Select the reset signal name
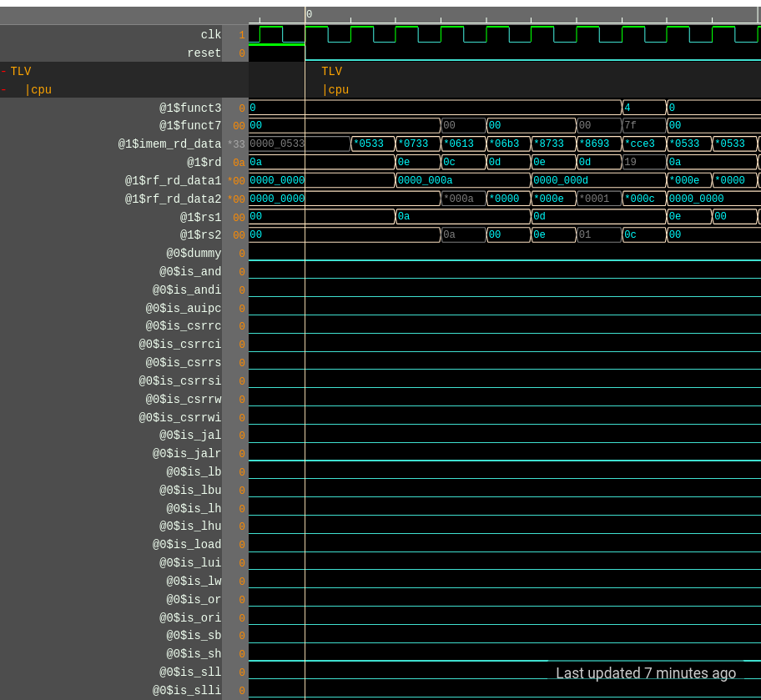 [204, 53]
